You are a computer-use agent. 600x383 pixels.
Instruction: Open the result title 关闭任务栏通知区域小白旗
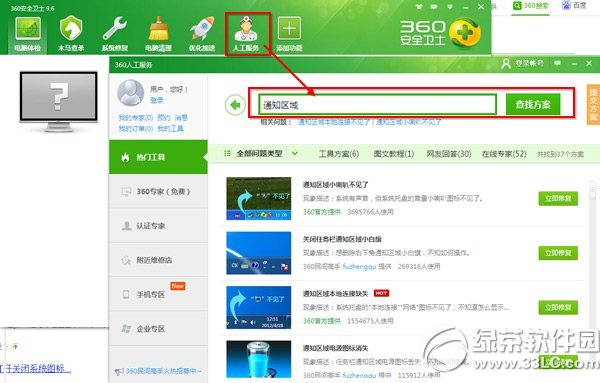click(x=342, y=239)
